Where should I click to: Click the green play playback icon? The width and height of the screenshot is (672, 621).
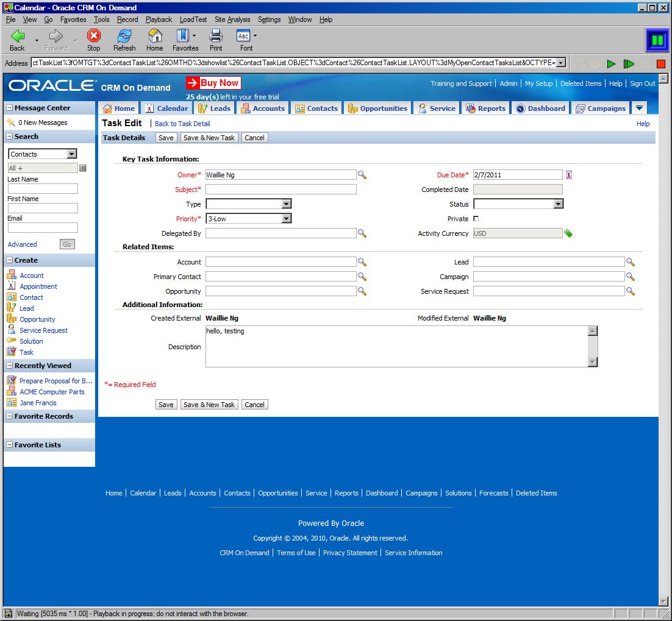(611, 64)
